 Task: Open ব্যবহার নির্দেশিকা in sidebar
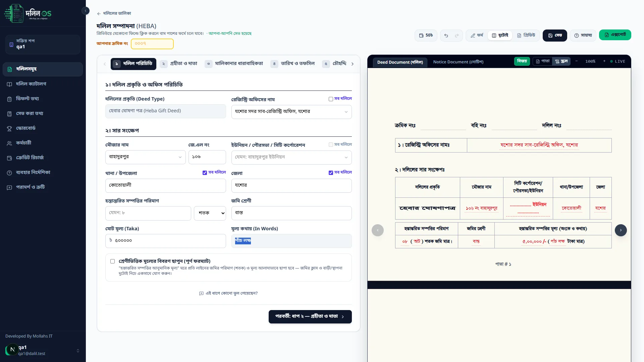43,172
